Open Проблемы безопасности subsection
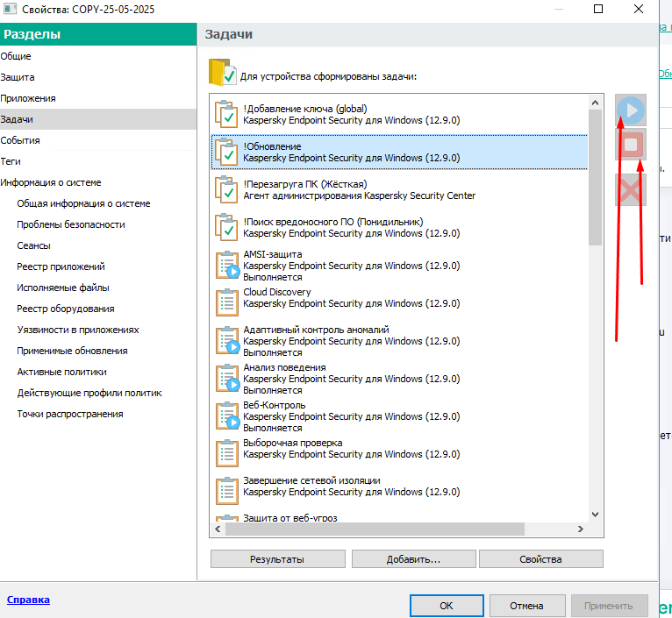 click(x=71, y=224)
